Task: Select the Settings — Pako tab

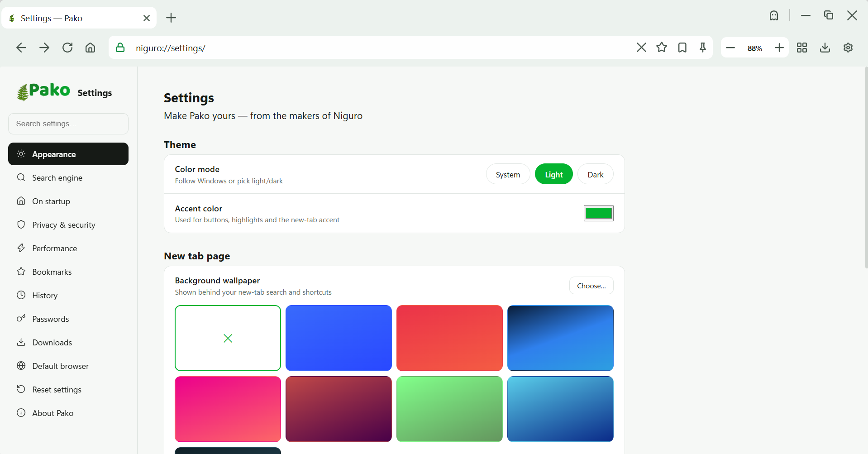Action: click(79, 18)
